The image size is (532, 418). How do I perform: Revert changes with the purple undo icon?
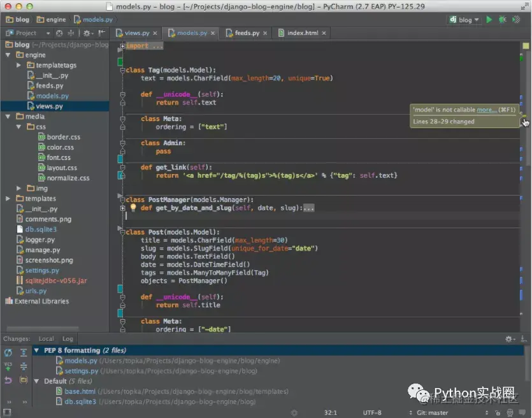[8, 380]
